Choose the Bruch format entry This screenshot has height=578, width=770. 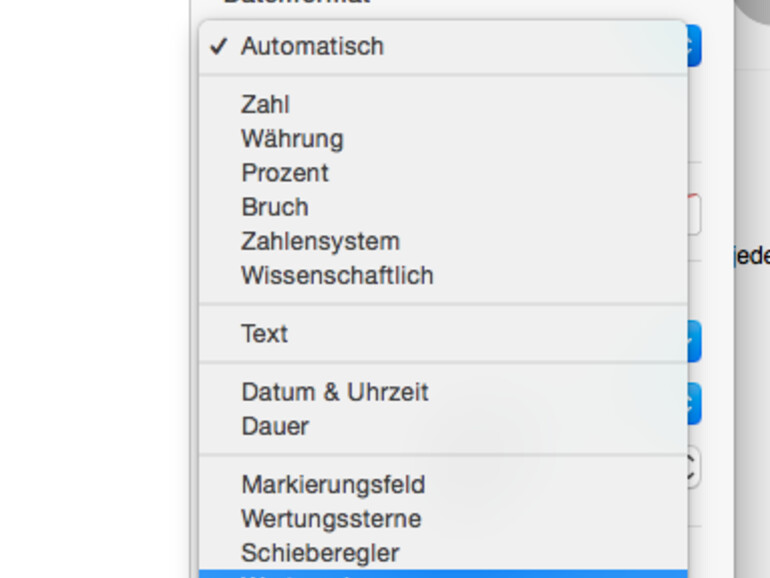coord(275,207)
